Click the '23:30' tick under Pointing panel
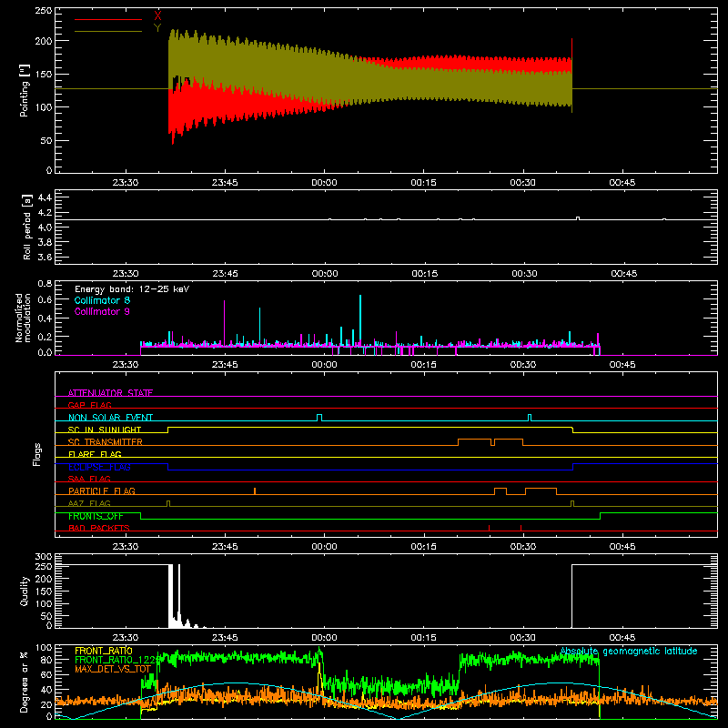Image resolution: width=728 pixels, height=728 pixels. [126, 183]
